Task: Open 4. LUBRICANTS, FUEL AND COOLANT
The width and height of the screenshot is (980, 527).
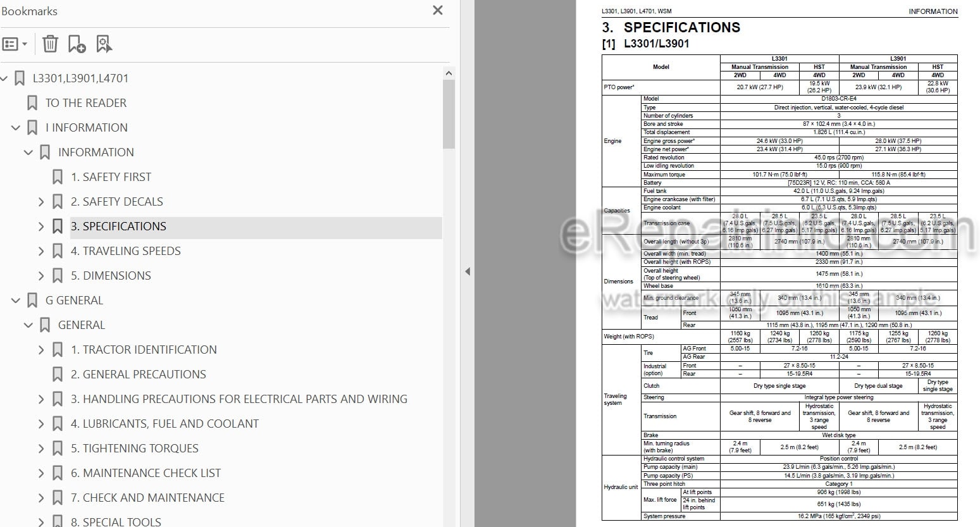Action: pyautogui.click(x=164, y=424)
